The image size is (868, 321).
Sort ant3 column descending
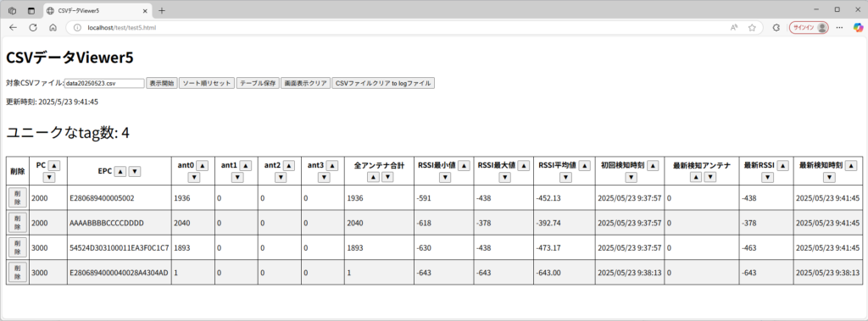[323, 178]
